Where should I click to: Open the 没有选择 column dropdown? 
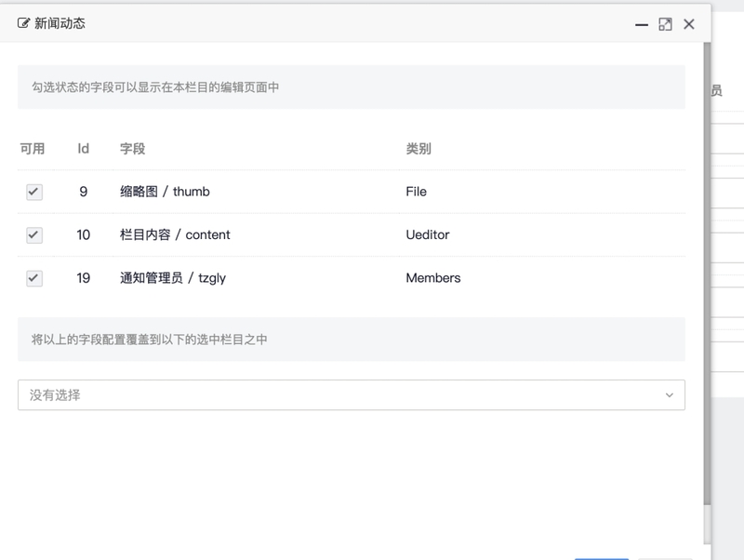pyautogui.click(x=344, y=395)
